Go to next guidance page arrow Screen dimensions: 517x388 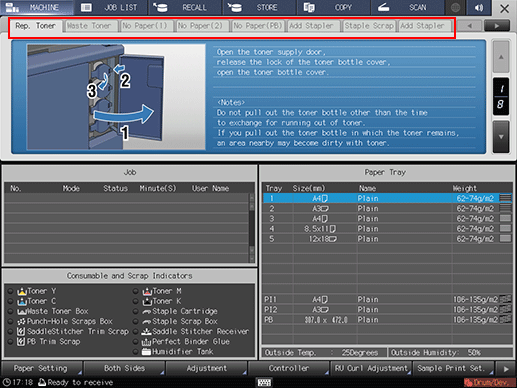tap(501, 137)
